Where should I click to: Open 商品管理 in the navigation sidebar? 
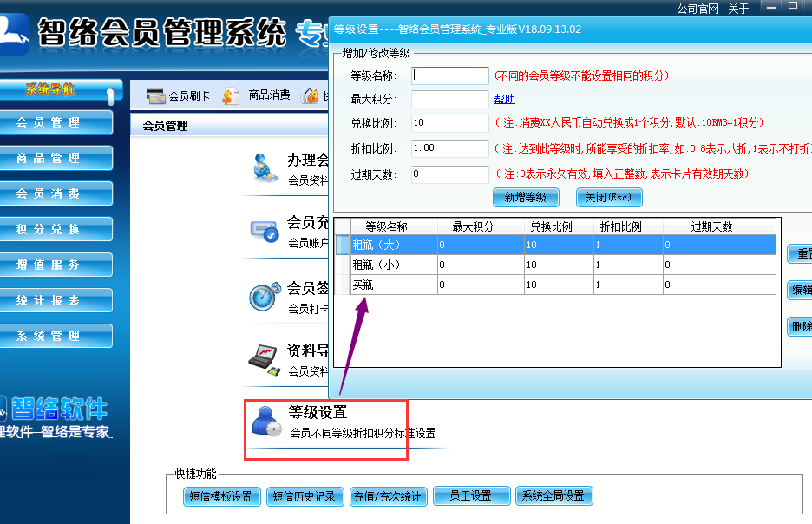click(x=56, y=159)
